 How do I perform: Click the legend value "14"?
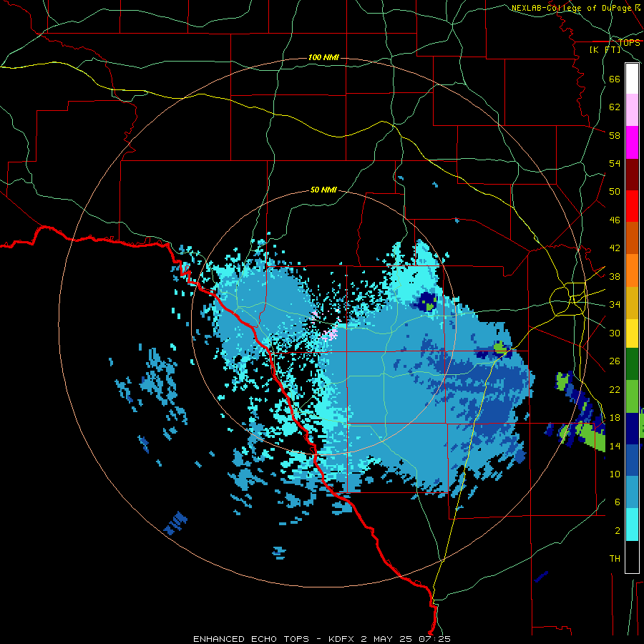pos(615,446)
